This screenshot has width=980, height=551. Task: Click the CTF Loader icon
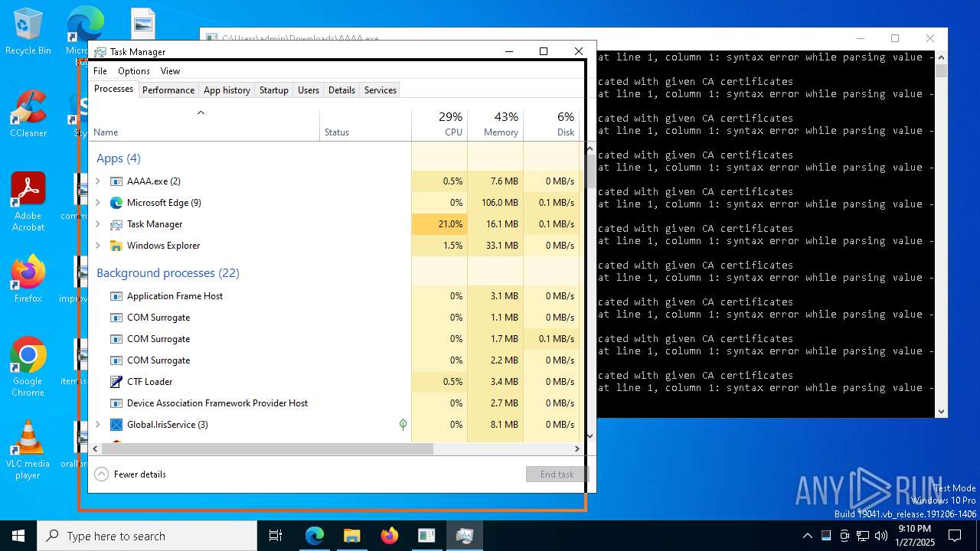pyautogui.click(x=116, y=382)
